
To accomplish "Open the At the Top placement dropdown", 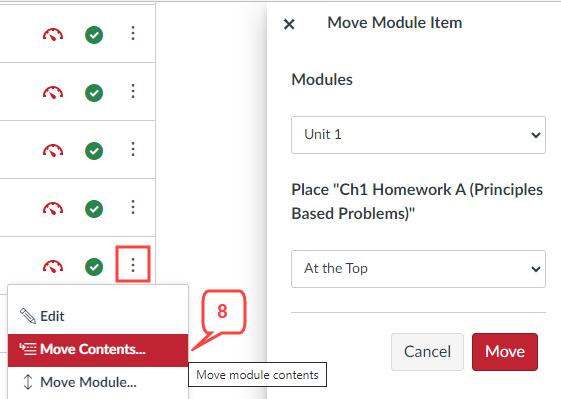I will 418,269.
